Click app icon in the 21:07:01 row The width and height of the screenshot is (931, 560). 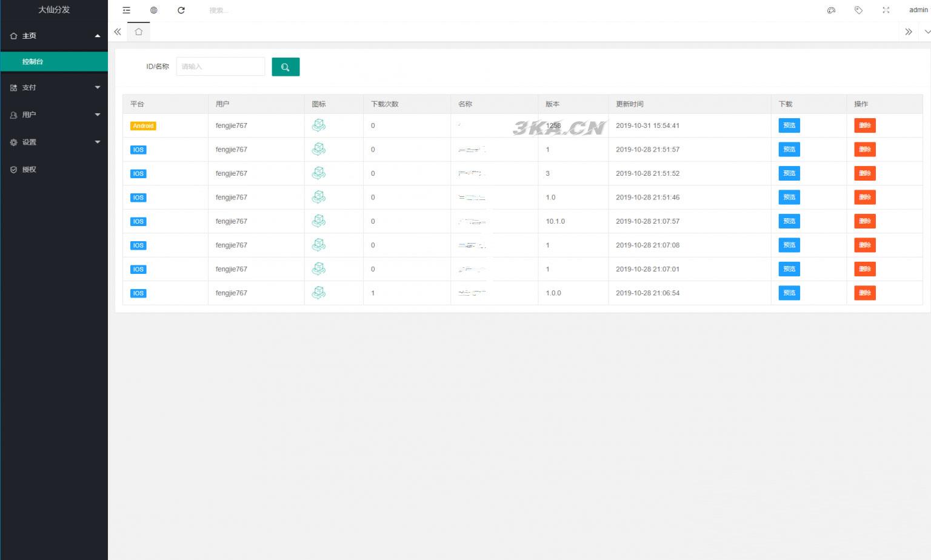pos(319,269)
